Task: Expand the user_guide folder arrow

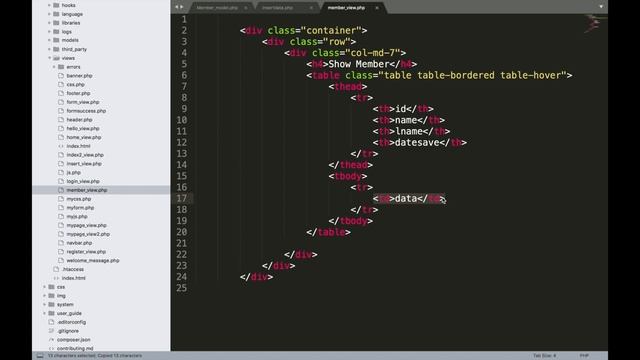Action: (x=44, y=313)
